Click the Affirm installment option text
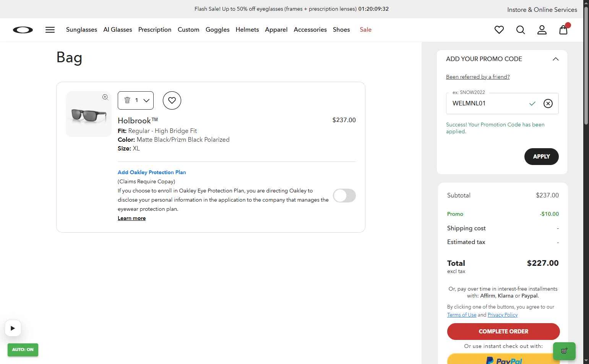The height and width of the screenshot is (364, 589). pyautogui.click(x=488, y=296)
